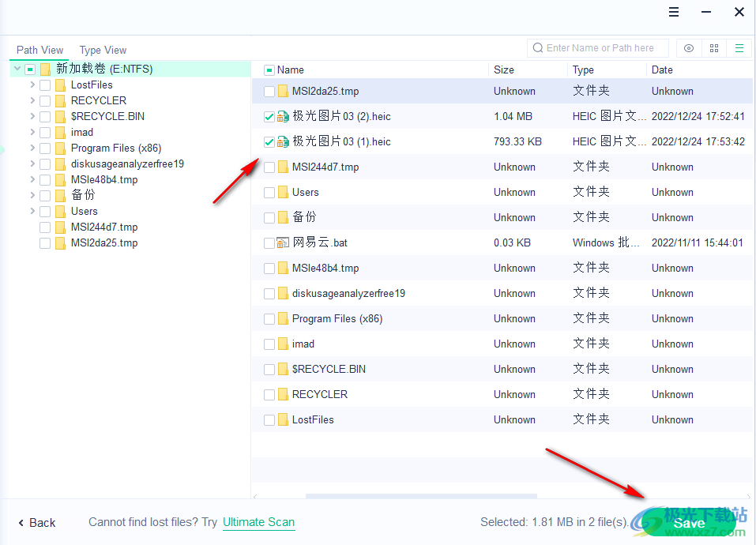Check the Users folder in the file list
Screen dimensions: 756x545
click(x=269, y=192)
